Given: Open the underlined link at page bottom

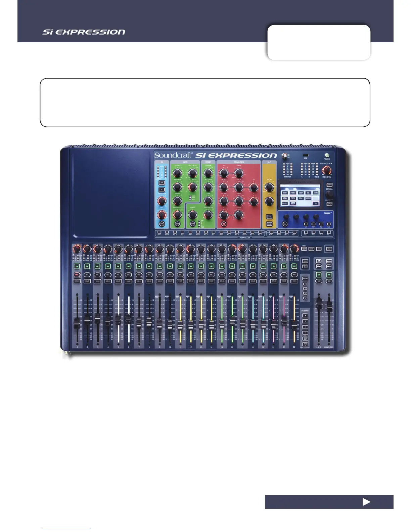Looking at the screenshot, I should 66,529.
